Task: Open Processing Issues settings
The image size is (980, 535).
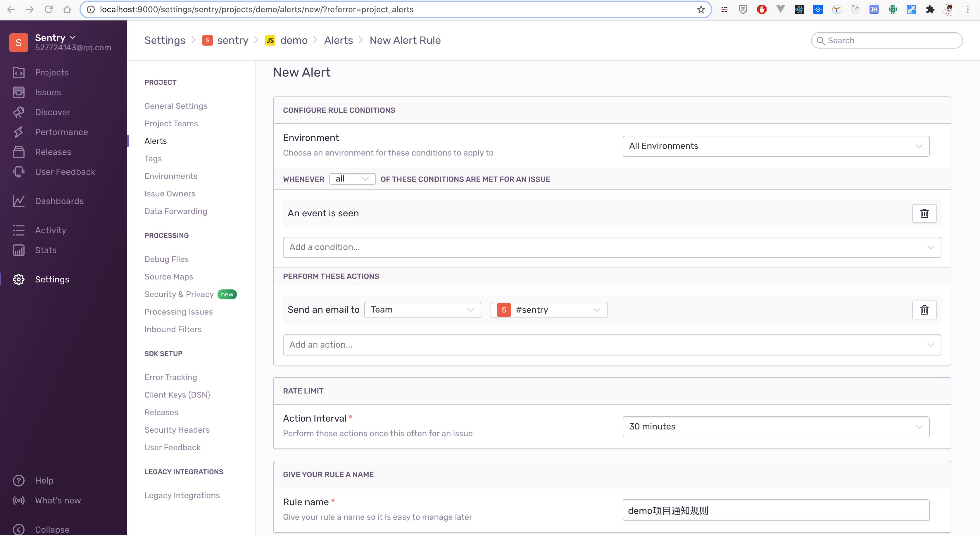Action: click(178, 312)
